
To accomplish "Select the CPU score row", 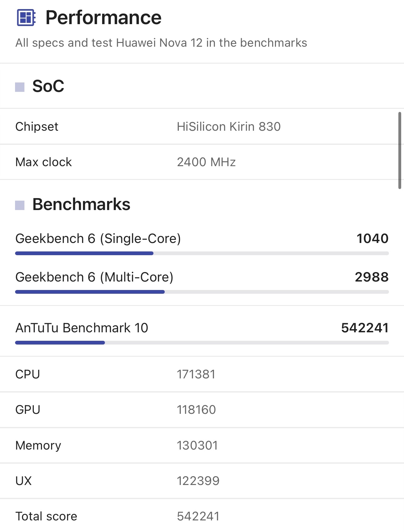I will click(x=202, y=374).
